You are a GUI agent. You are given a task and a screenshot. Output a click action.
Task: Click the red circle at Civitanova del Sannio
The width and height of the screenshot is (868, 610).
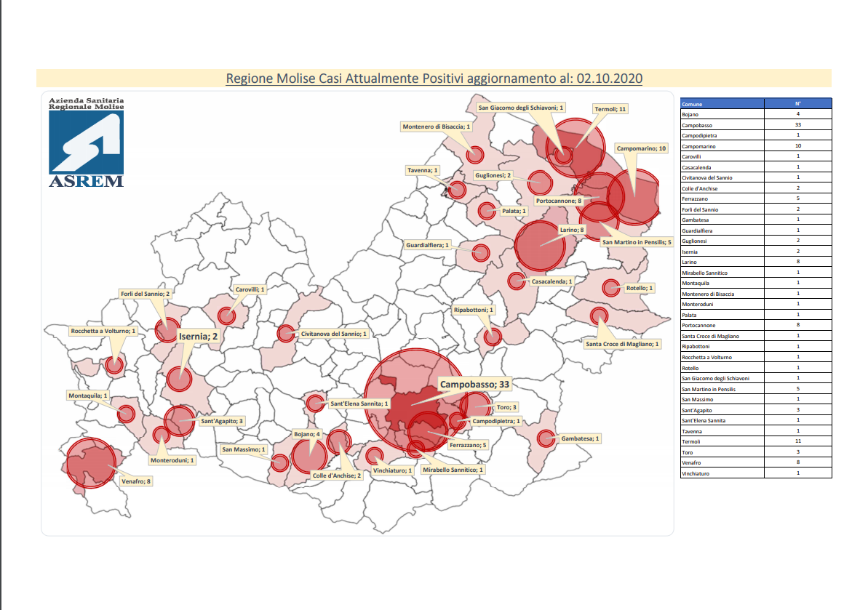(x=286, y=334)
